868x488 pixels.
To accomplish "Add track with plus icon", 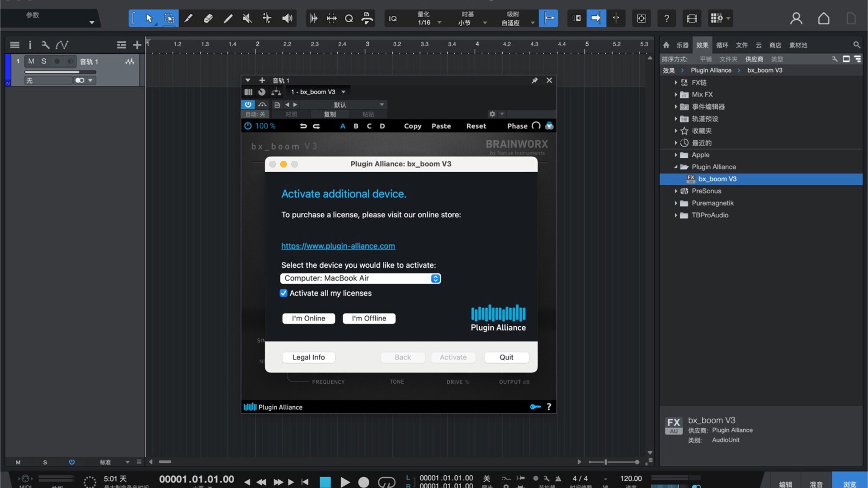I will pyautogui.click(x=137, y=45).
